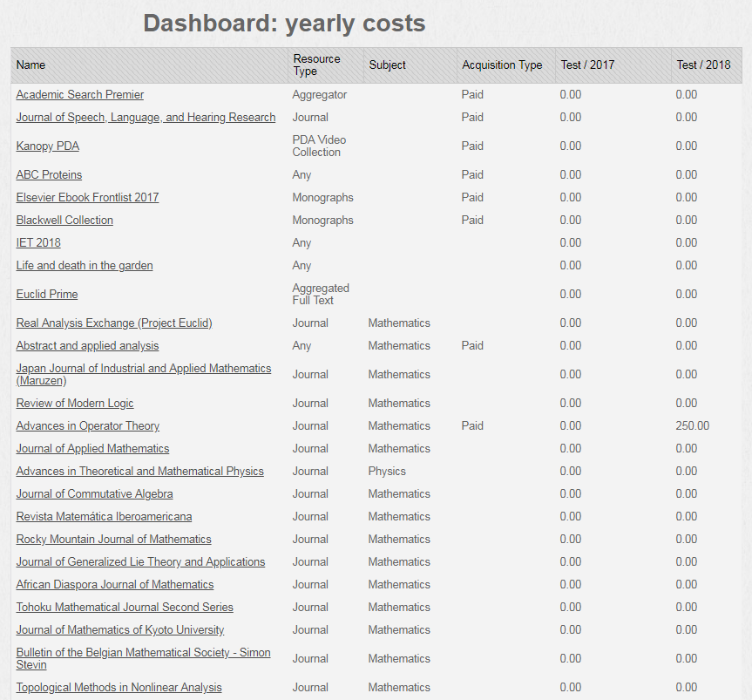Click African Diaspora Journal of Mathematics
The image size is (752, 700).
115,584
